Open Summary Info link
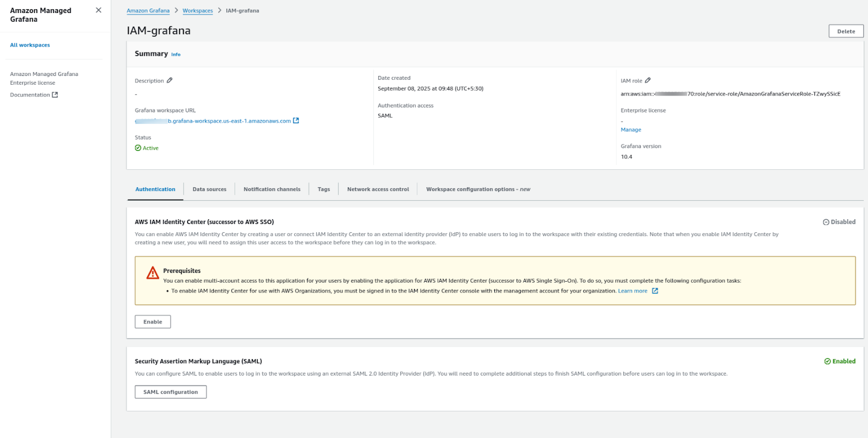This screenshot has width=868, height=438. (176, 55)
